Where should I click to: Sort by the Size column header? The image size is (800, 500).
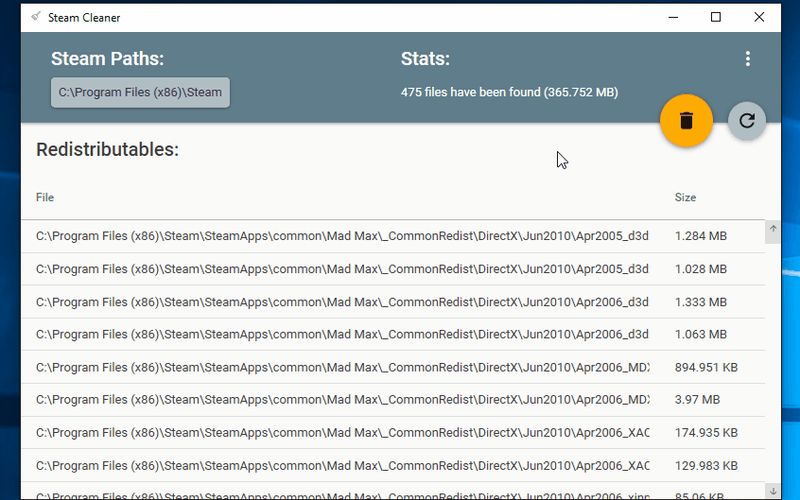click(x=685, y=198)
